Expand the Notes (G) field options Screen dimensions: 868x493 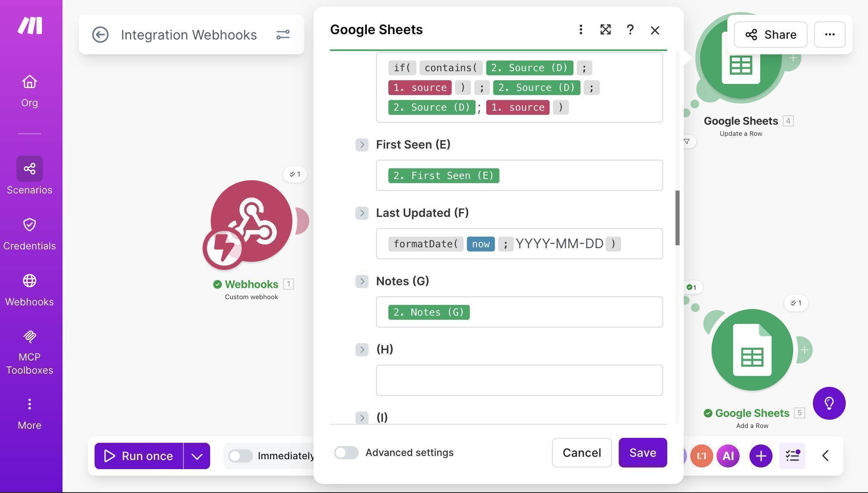pyautogui.click(x=362, y=281)
